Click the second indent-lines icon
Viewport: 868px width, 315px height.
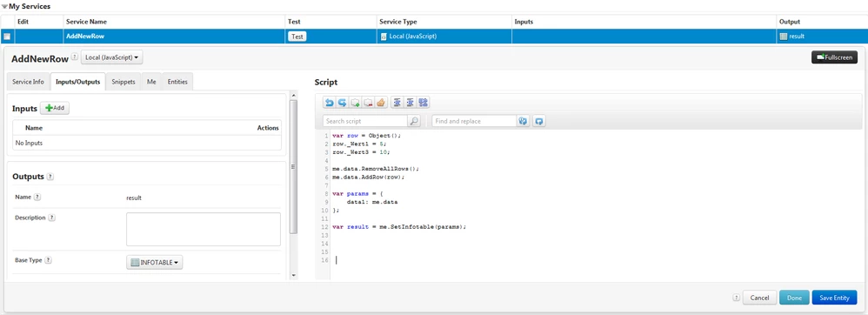point(411,103)
